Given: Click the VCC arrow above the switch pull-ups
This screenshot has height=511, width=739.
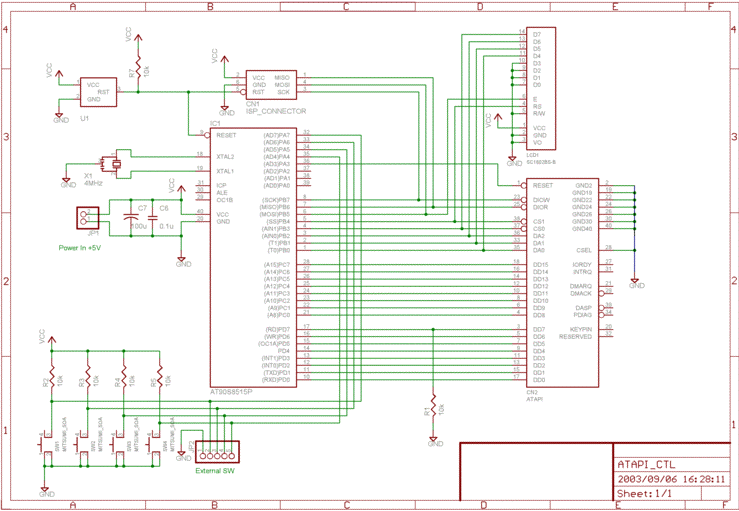Looking at the screenshot, I should pos(50,338).
